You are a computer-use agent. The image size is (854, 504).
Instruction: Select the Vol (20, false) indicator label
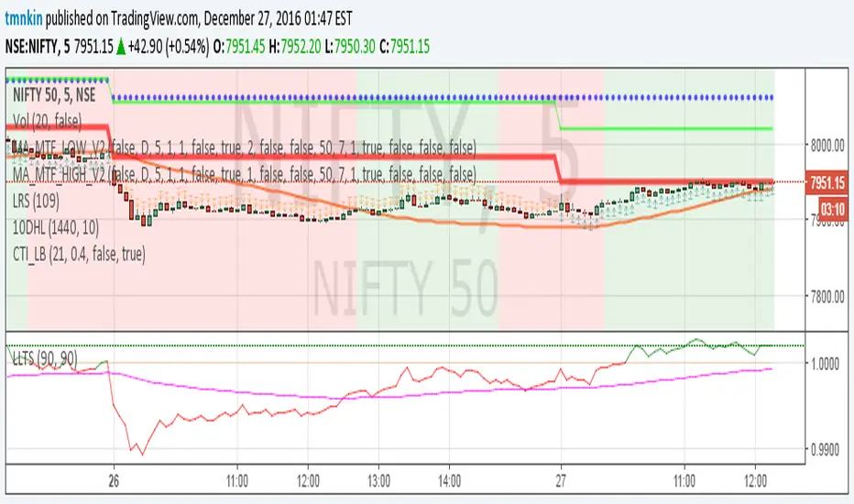(x=47, y=121)
